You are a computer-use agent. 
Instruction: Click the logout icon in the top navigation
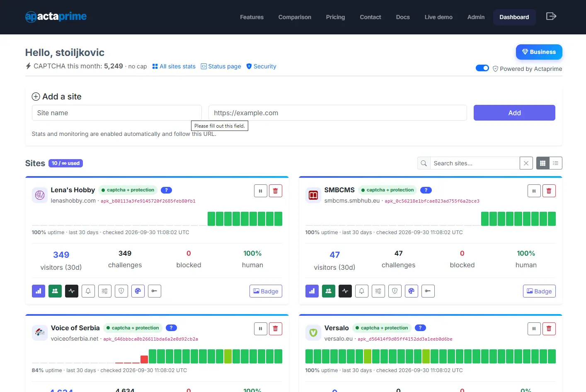point(551,17)
